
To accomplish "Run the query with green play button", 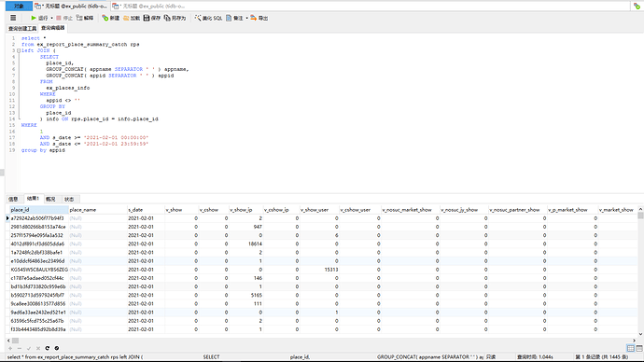I will 39,18.
